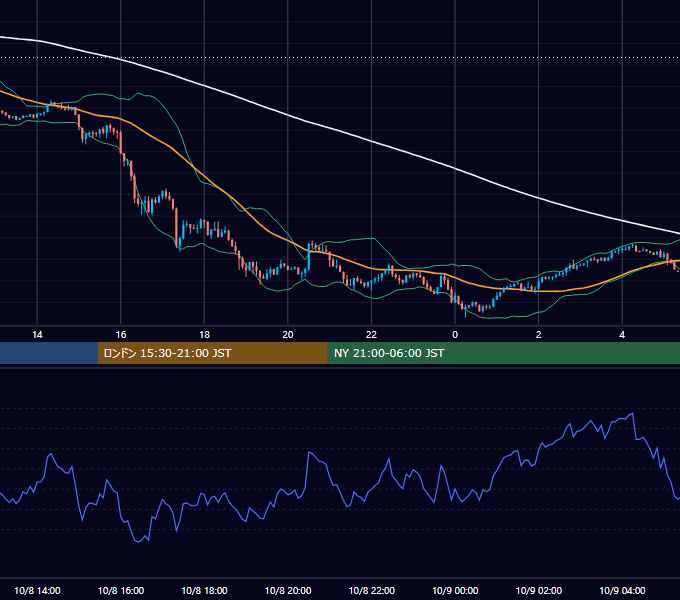Click the 0 hour label on price chart axis
This screenshot has height=600, width=680.
[455, 335]
